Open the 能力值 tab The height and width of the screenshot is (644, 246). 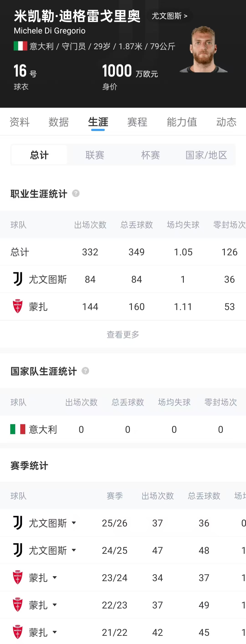click(182, 122)
